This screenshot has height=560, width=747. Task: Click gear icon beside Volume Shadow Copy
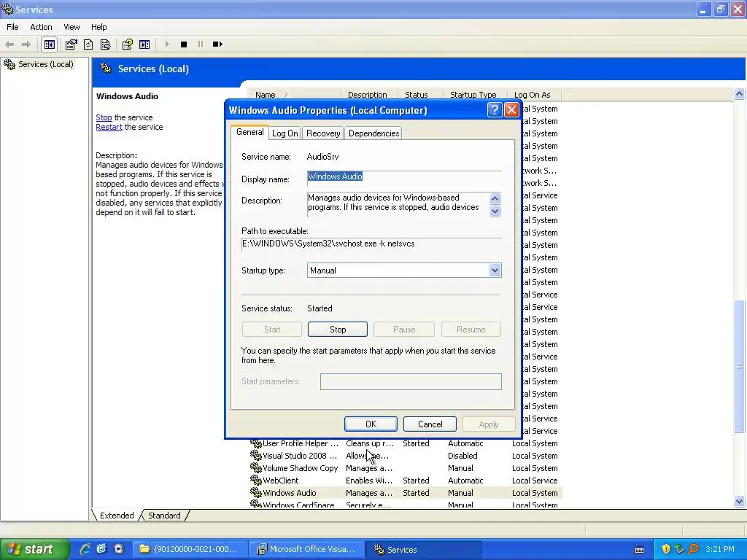coord(256,467)
